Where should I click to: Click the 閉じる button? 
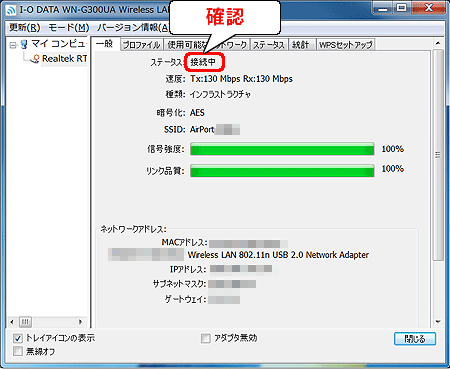tap(415, 339)
